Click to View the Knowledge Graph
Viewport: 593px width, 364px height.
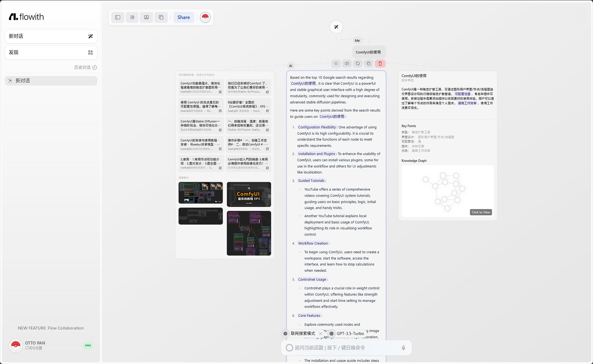click(481, 212)
